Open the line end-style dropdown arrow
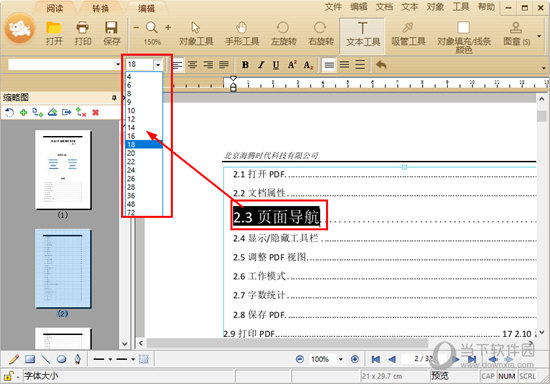 click(133, 359)
